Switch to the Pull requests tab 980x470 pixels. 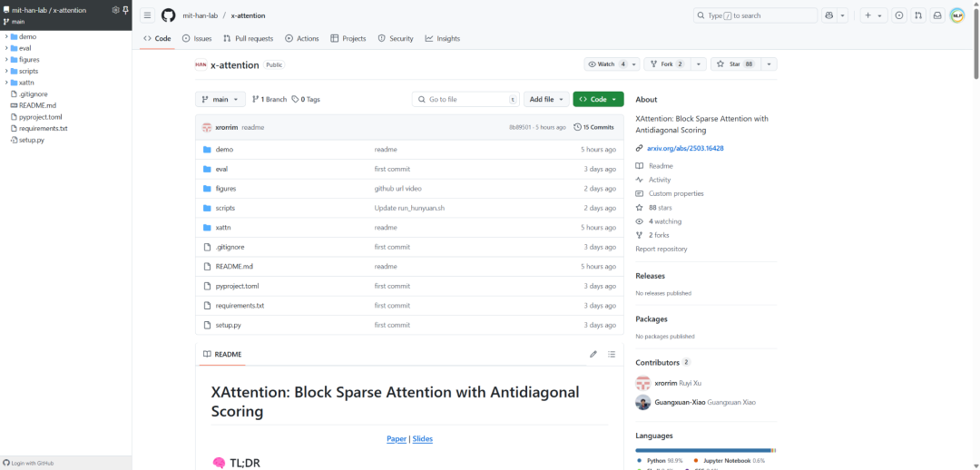pyautogui.click(x=248, y=39)
